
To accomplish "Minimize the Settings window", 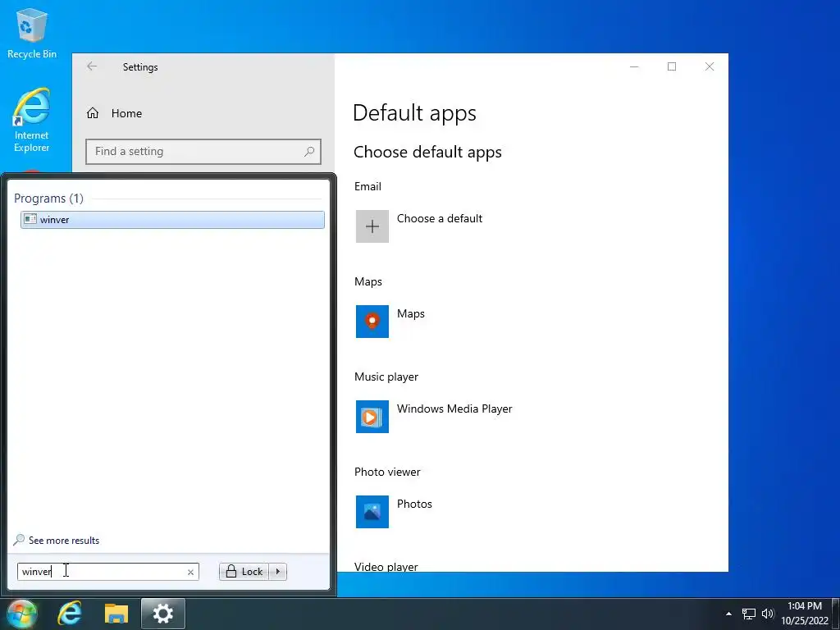I will 634,66.
